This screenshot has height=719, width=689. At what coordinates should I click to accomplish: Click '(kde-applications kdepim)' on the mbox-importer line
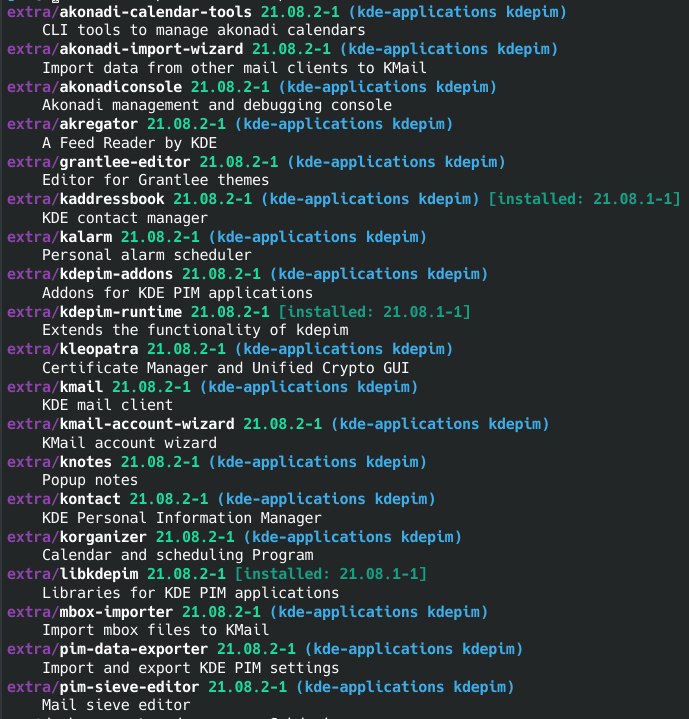click(x=379, y=612)
